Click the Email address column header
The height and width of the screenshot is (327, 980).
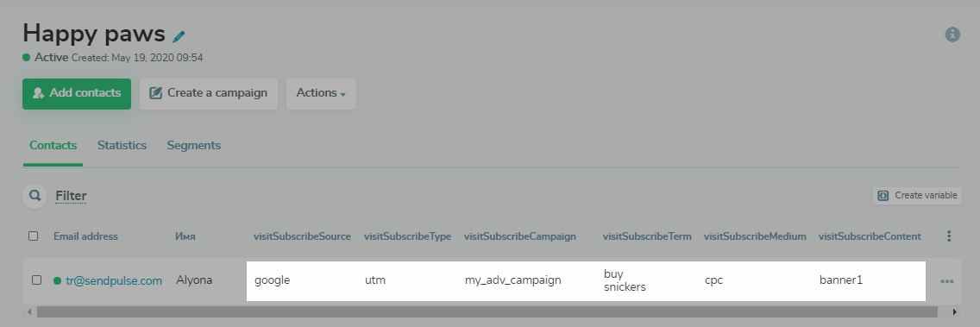click(85, 236)
